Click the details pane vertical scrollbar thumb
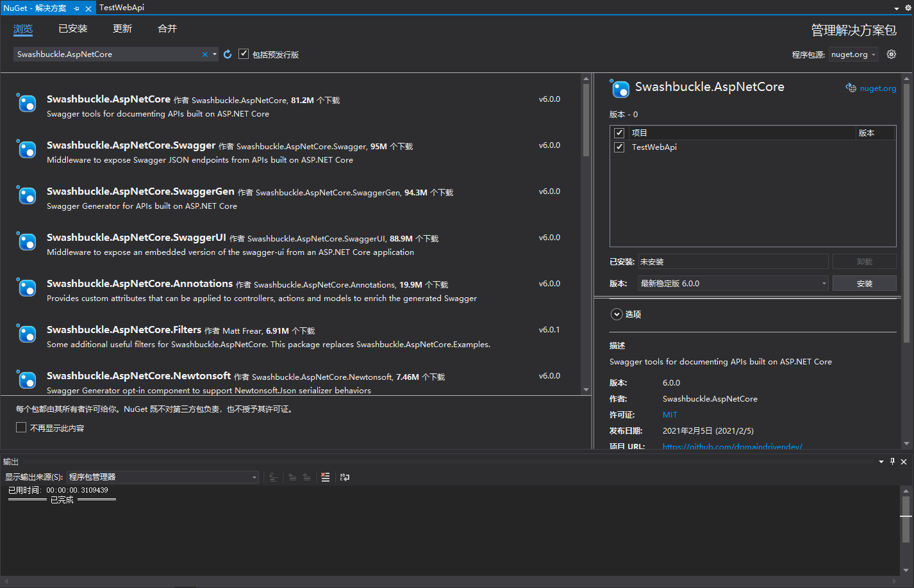This screenshot has height=588, width=914. click(906, 212)
